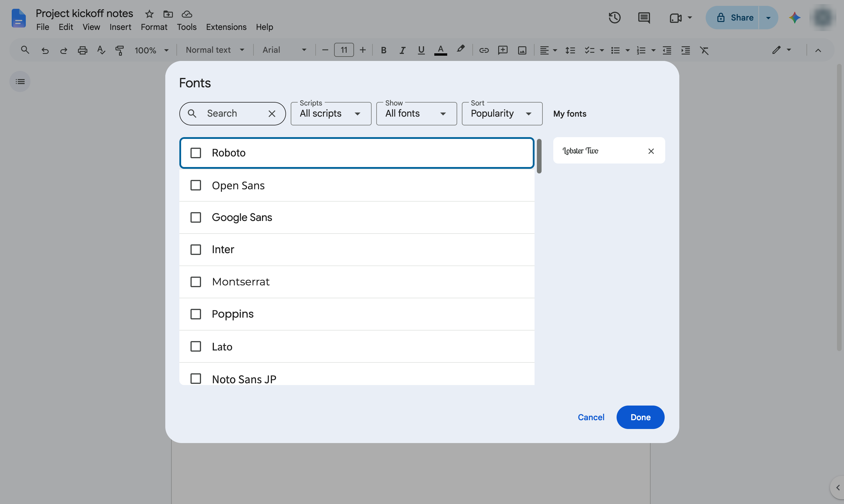Click the Done button

pos(640,417)
